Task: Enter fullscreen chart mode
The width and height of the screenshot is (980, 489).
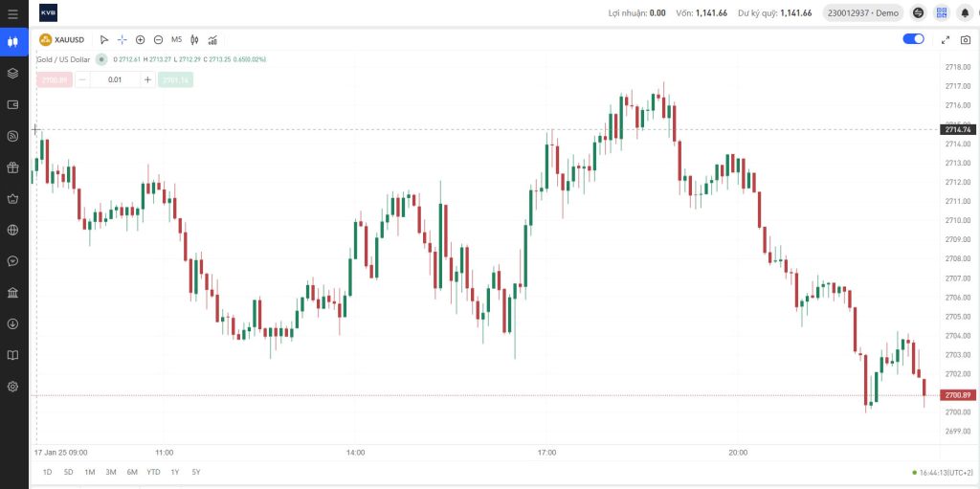Action: tap(946, 40)
